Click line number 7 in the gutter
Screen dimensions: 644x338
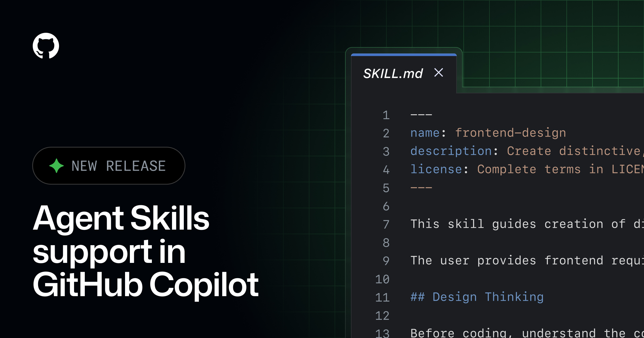click(x=386, y=224)
